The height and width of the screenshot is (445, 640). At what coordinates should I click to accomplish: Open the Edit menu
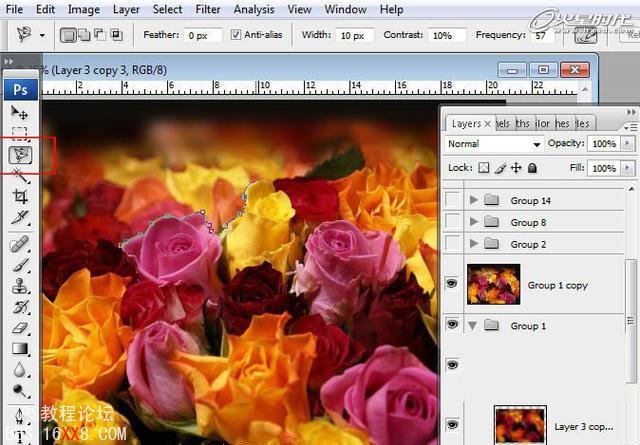tap(45, 9)
